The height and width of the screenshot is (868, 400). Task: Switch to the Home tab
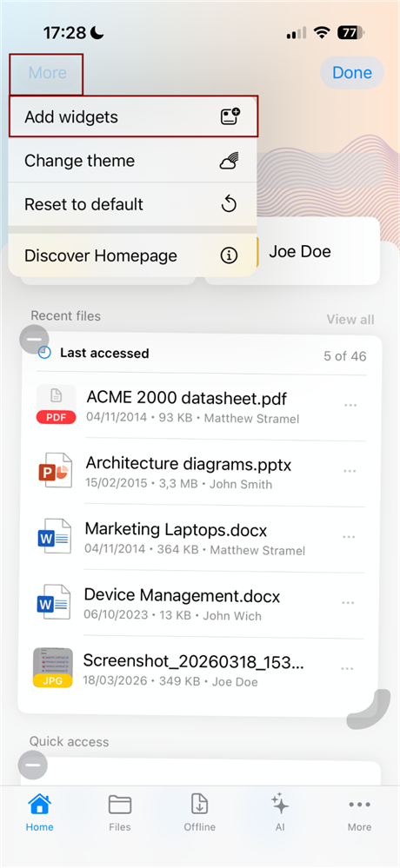click(x=39, y=812)
